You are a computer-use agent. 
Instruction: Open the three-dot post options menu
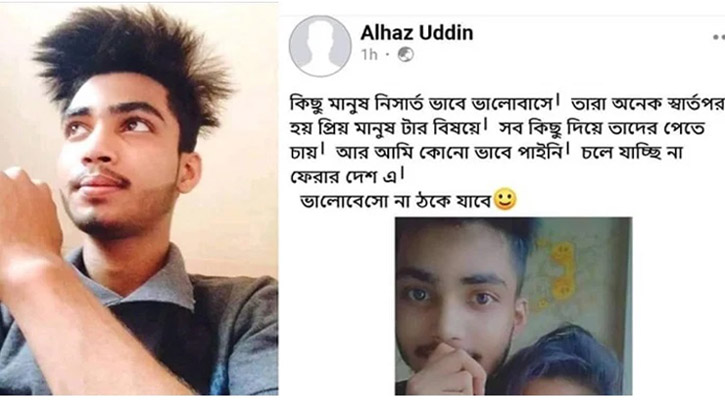click(719, 37)
